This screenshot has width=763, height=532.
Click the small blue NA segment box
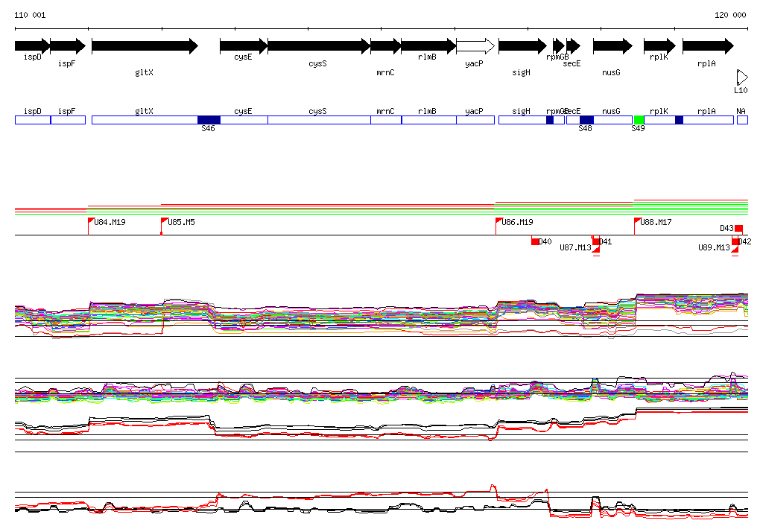click(x=742, y=120)
